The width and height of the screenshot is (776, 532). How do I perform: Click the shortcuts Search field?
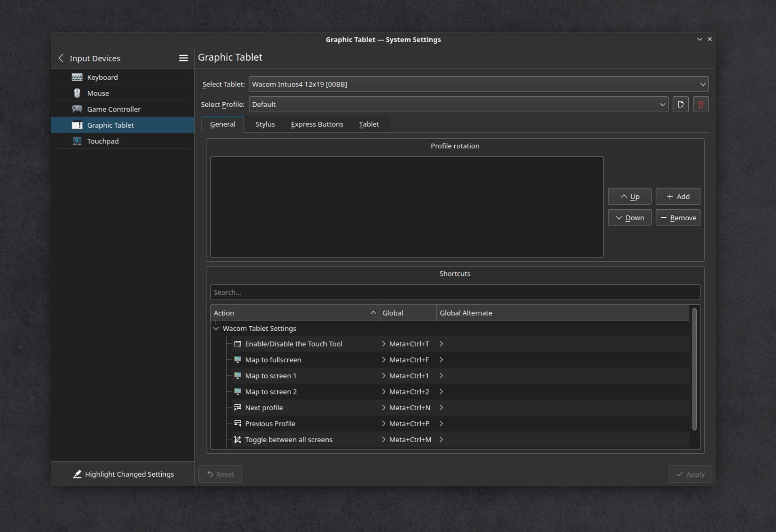[455, 292]
